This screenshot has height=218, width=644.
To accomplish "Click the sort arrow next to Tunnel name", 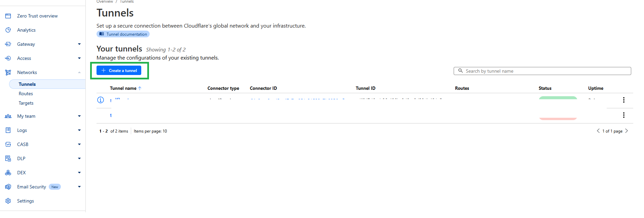I will [x=140, y=88].
